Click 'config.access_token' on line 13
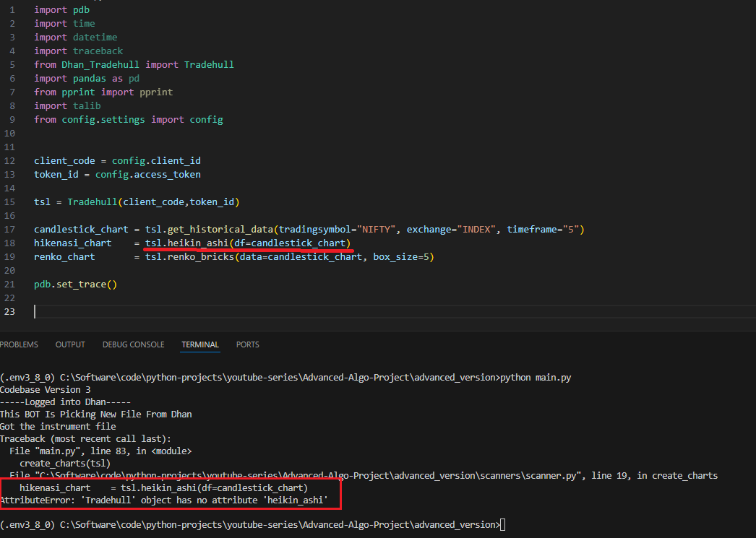756x538 pixels. pyautogui.click(x=148, y=174)
